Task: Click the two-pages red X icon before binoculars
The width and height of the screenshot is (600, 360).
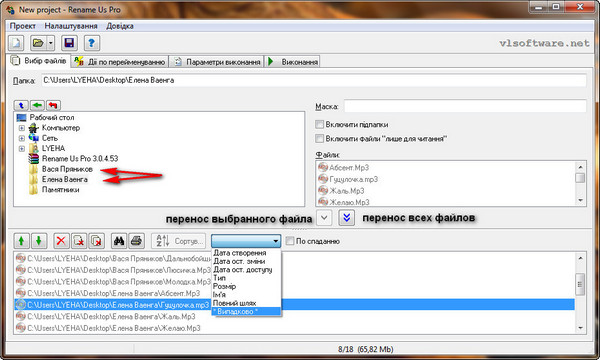Action: click(x=96, y=241)
